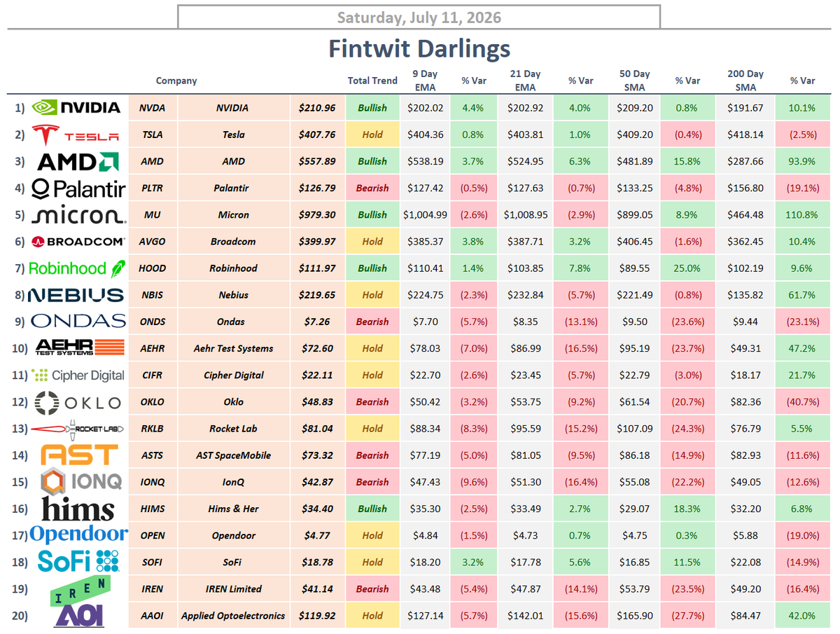Click the AST SpaceMobile logo
The height and width of the screenshot is (634, 840).
(x=79, y=455)
